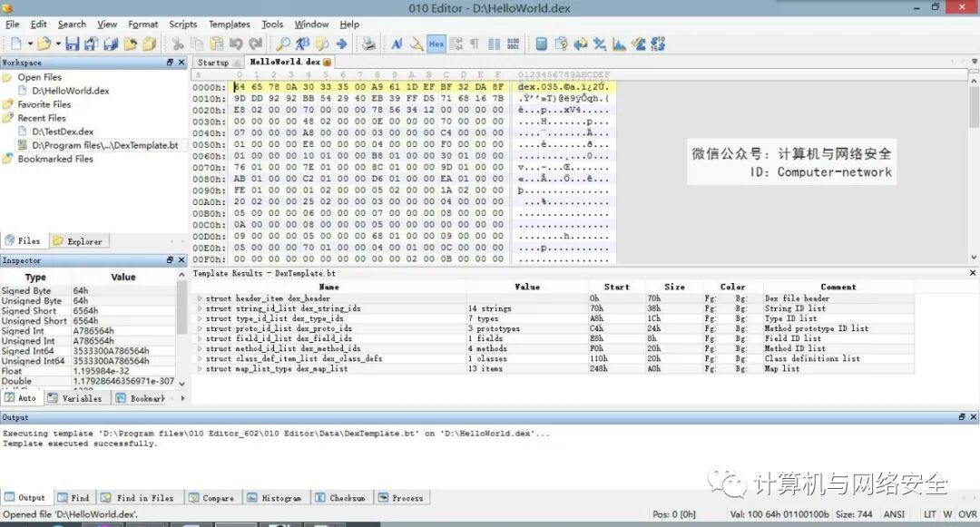
Task: Close the Inspector panel
Action: (x=181, y=259)
